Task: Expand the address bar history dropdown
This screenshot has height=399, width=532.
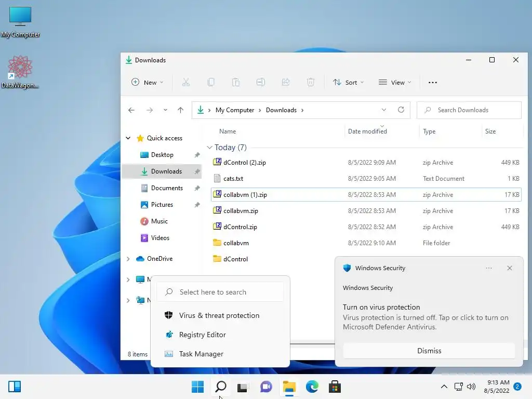Action: [x=384, y=110]
